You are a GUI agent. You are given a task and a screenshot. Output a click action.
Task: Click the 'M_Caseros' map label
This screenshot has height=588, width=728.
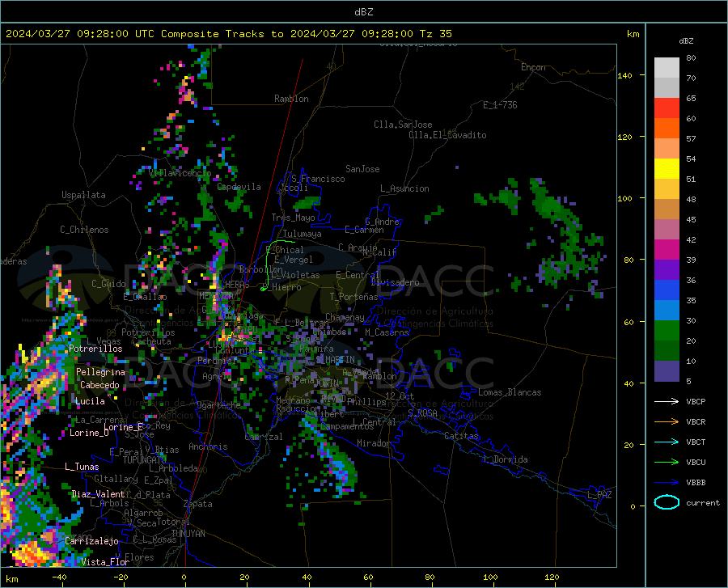(387, 332)
